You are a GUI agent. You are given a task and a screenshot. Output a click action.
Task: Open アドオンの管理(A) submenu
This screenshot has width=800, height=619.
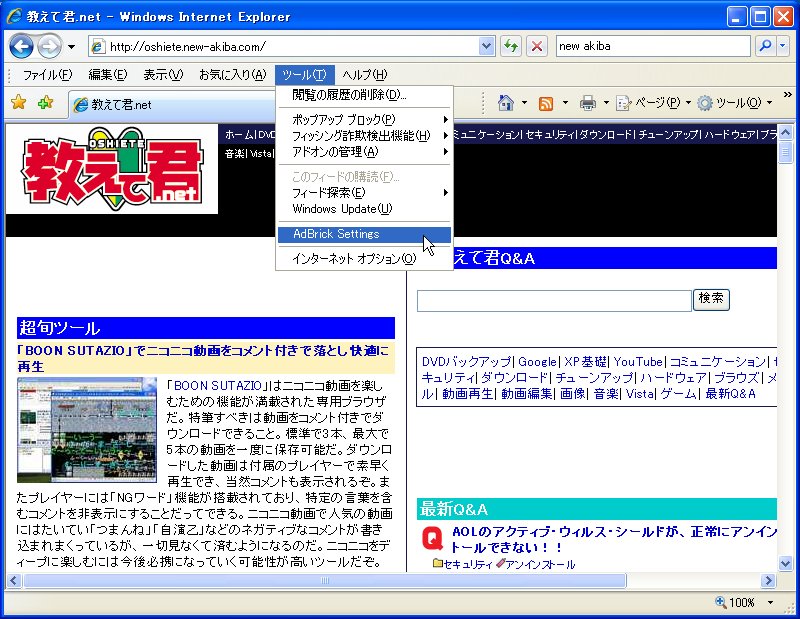coord(364,152)
